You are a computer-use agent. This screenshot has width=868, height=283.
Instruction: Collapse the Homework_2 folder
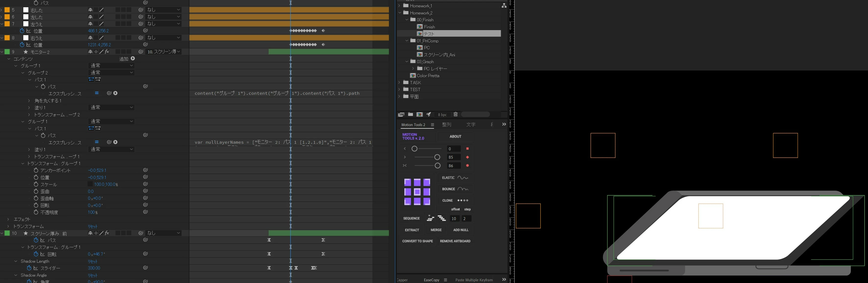click(x=400, y=13)
